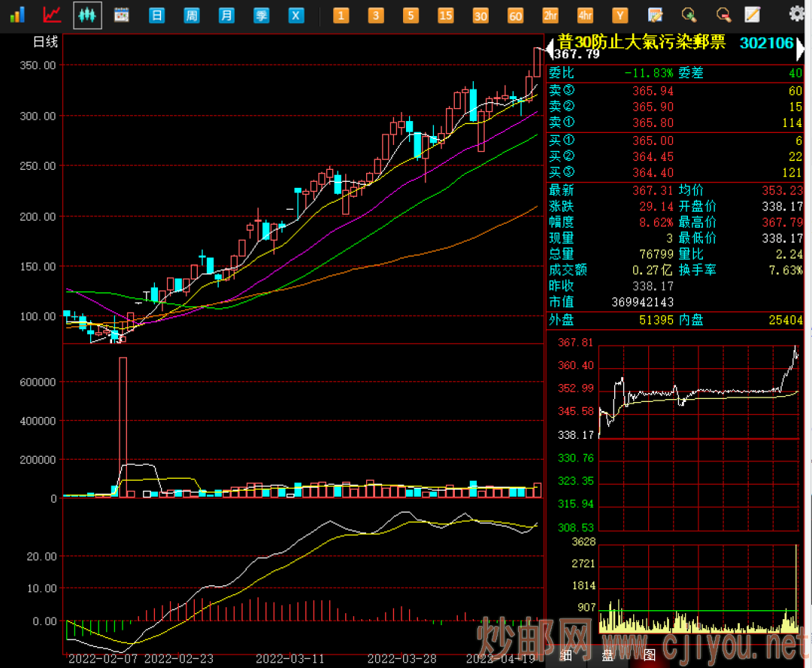Screen dimensions: 812x668
Task: Click the zoom out magnifier icon
Action: 723,14
